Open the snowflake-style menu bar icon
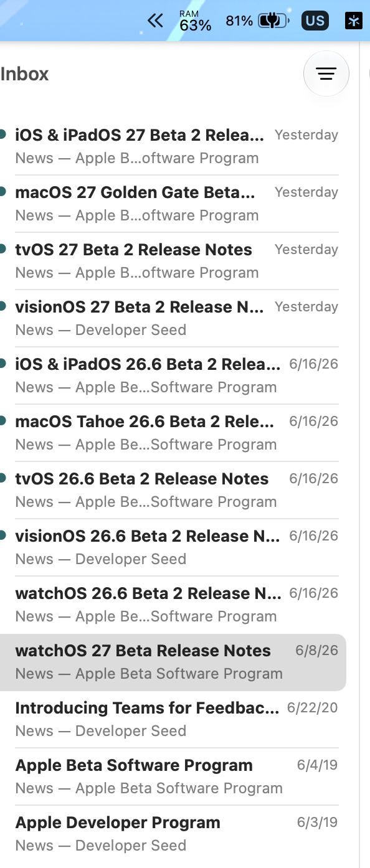 354,21
